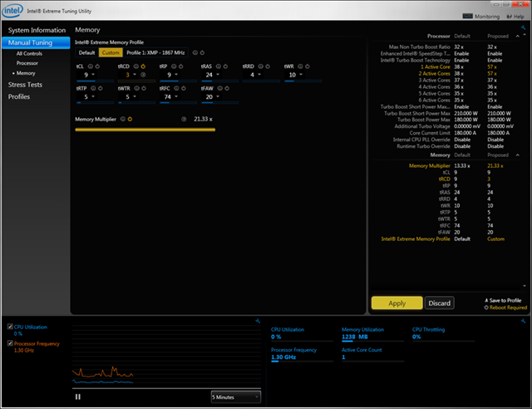Click the info icon next to tRAS
The image size is (532, 409).
(219, 67)
